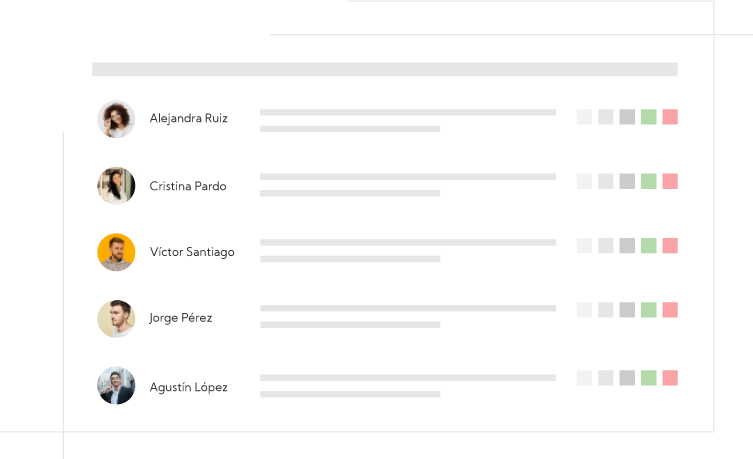The width and height of the screenshot is (753, 459).
Task: Click Jorge Pérez's avatar picture
Action: pyautogui.click(x=116, y=319)
